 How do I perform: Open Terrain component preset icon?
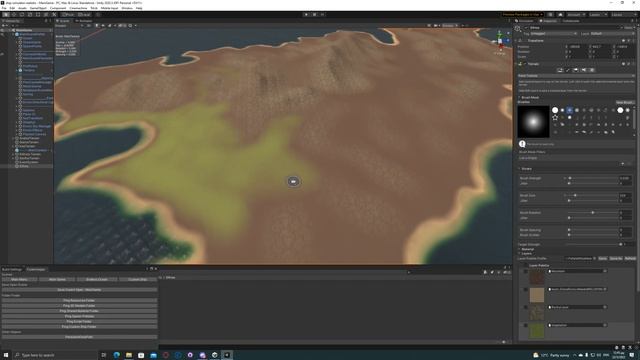[x=628, y=64]
